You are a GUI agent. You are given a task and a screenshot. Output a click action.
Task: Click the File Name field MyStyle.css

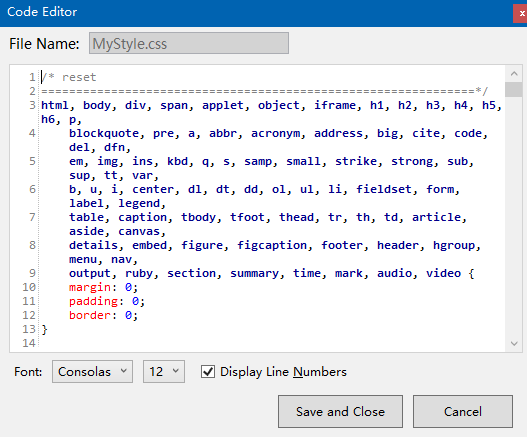(x=189, y=43)
